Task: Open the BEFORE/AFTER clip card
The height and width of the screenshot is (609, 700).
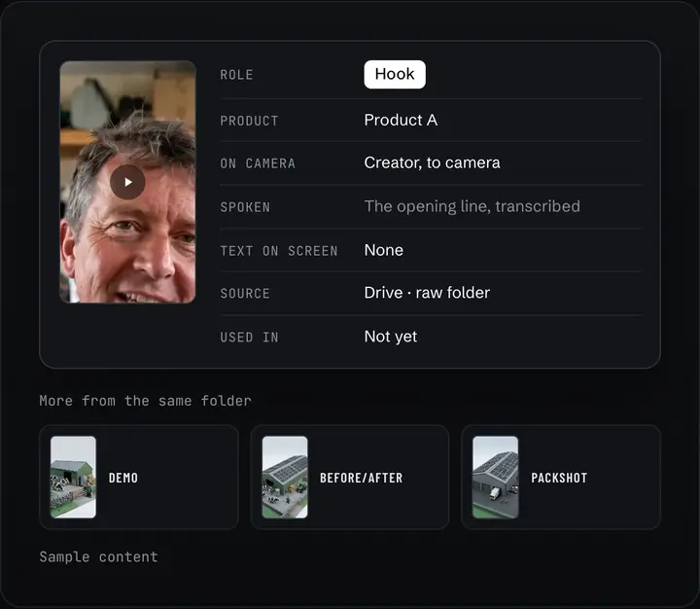Action: point(350,478)
